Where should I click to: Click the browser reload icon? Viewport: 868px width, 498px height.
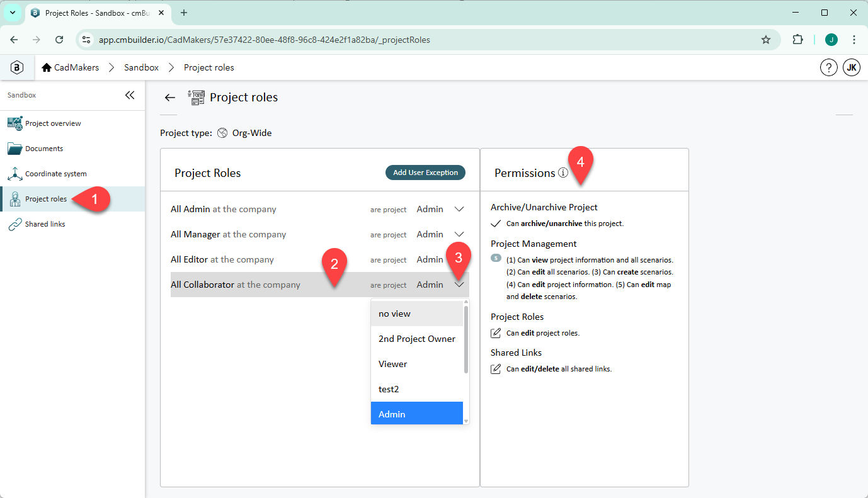pos(59,40)
